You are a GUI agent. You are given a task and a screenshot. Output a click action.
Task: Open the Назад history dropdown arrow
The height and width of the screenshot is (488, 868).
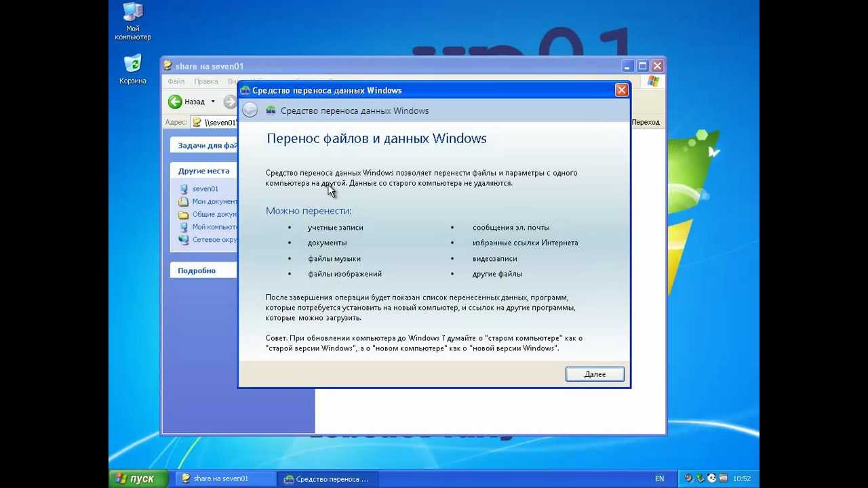pyautogui.click(x=213, y=102)
